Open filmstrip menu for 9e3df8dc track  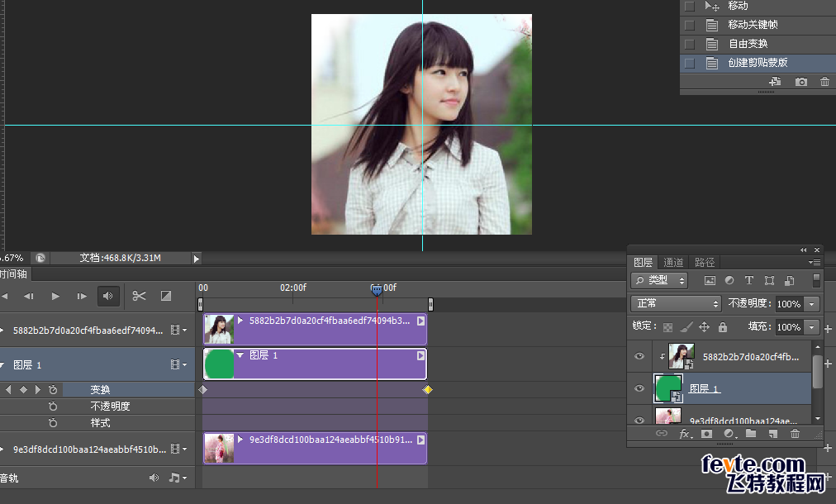[x=178, y=449]
